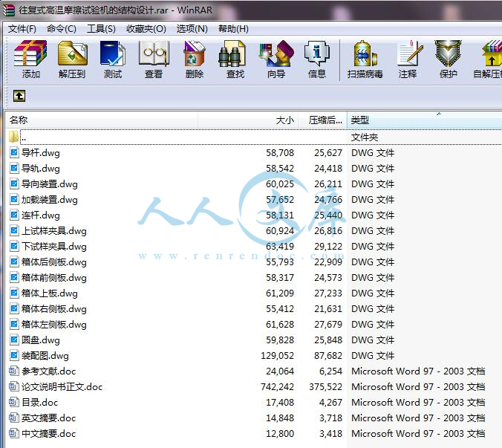
Task: Click packed size 25,440
Action: coord(328,215)
